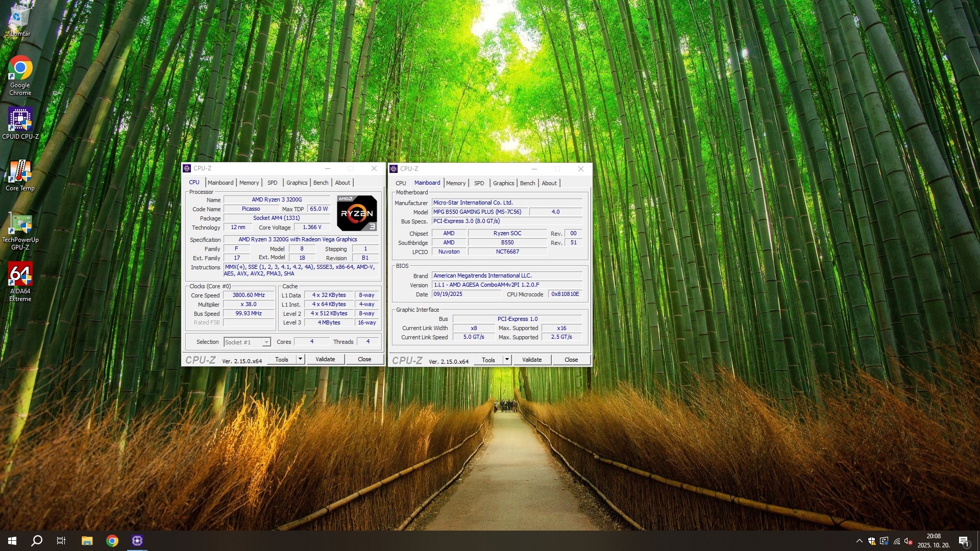Show hidden system tray icons chevron
This screenshot has height=551, width=980.
pyautogui.click(x=859, y=541)
